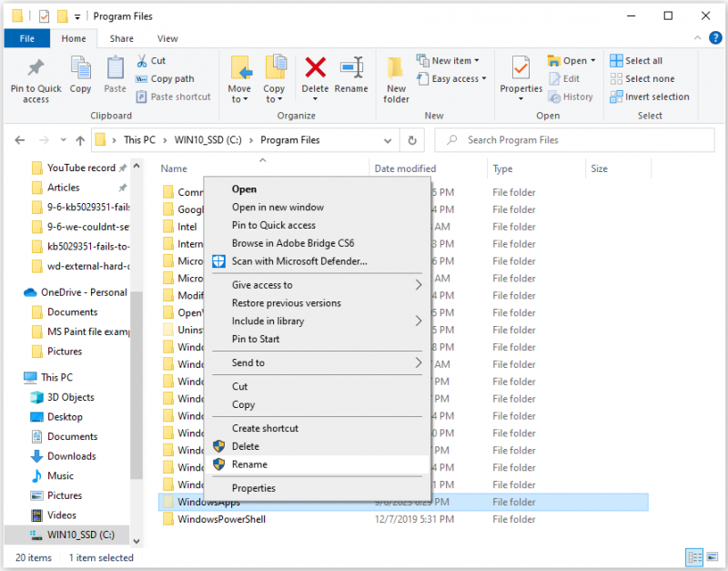This screenshot has height=571, width=728.
Task: Switch to large icons view in status bar
Action: click(713, 557)
